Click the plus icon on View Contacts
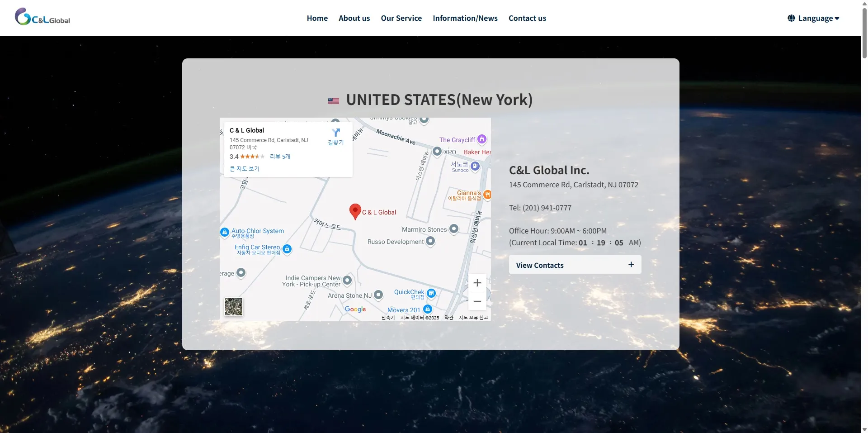Screen dimensions: 868x433 click(631, 264)
